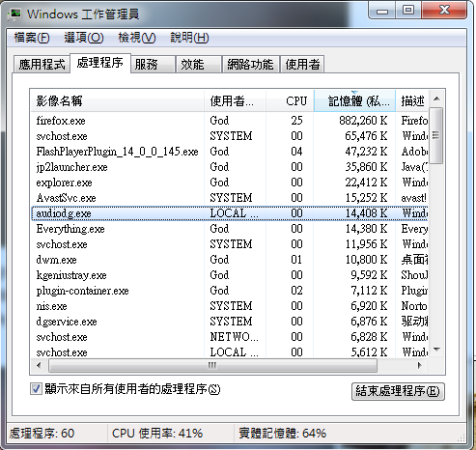Click vertical scrollbar up arrow
This screenshot has height=450, width=476.
pyautogui.click(x=436, y=98)
